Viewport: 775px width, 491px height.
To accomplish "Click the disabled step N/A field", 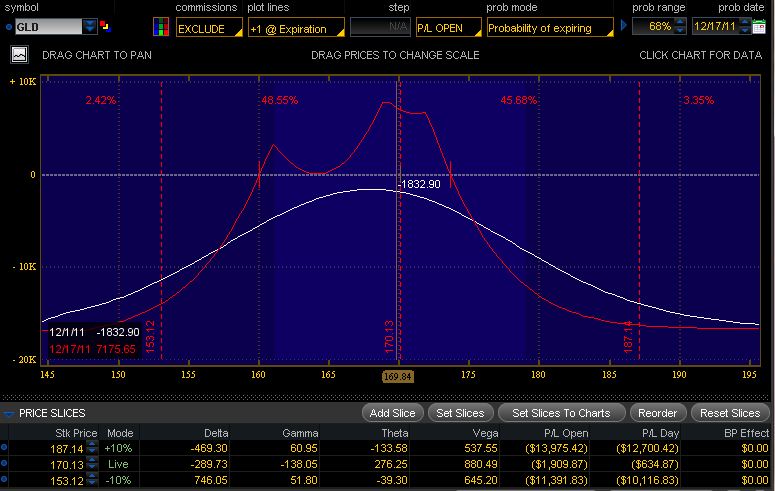I will click(x=380, y=27).
